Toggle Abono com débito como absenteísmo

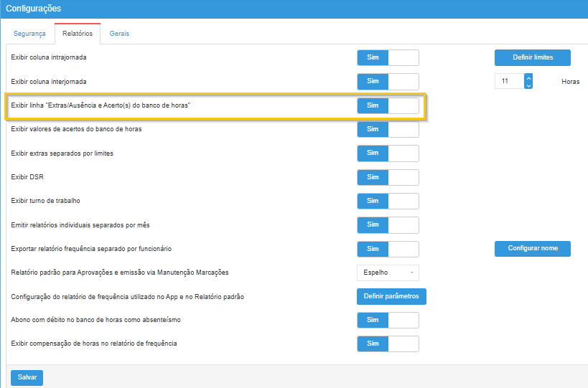(388, 320)
